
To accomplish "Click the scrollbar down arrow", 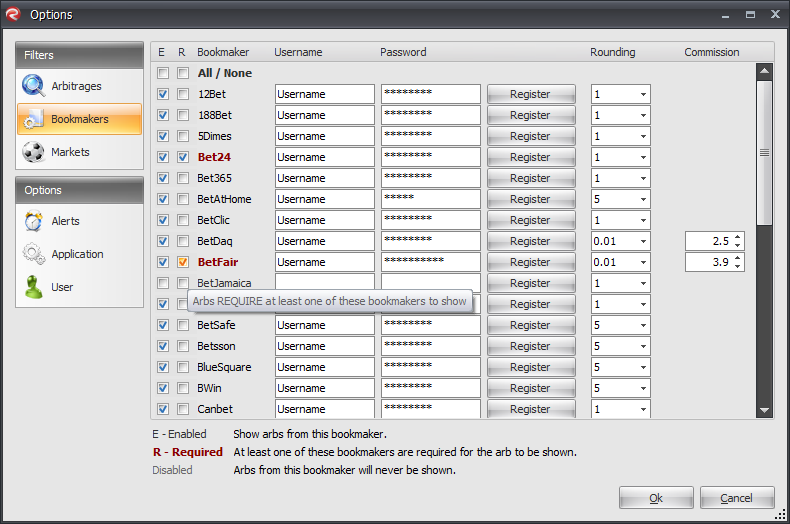I will (x=764, y=410).
